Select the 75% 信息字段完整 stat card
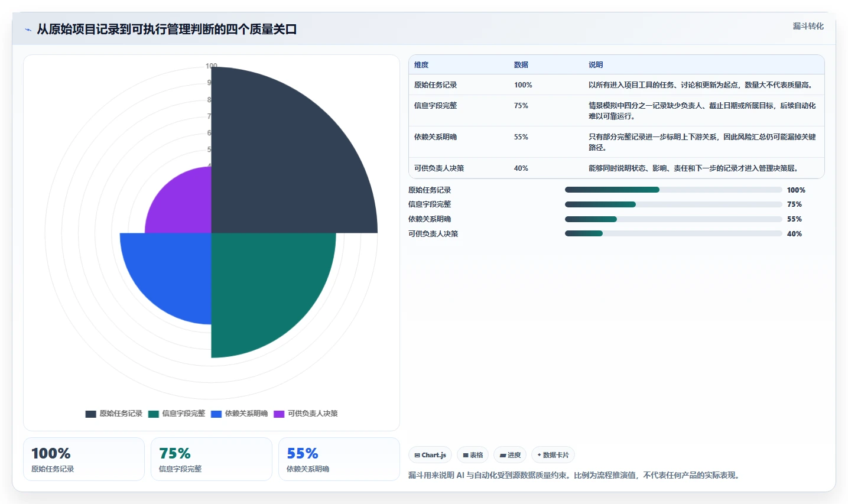The height and width of the screenshot is (504, 848). (212, 459)
